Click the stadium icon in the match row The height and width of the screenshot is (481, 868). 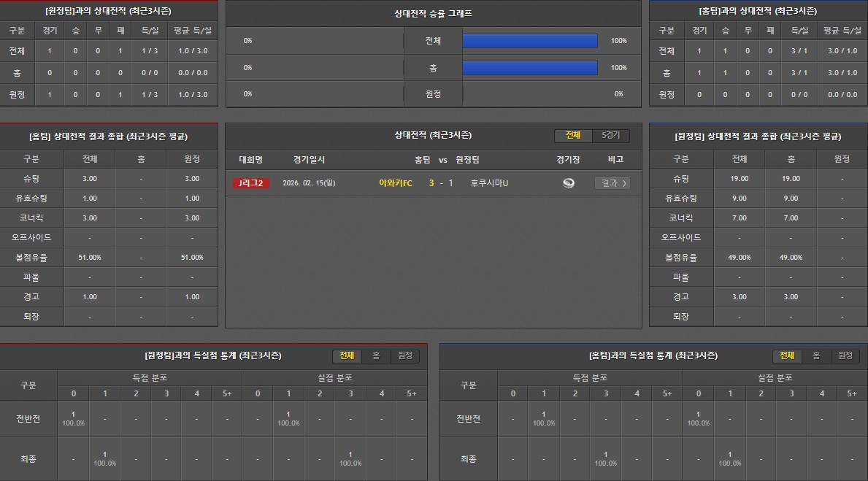pyautogui.click(x=568, y=183)
